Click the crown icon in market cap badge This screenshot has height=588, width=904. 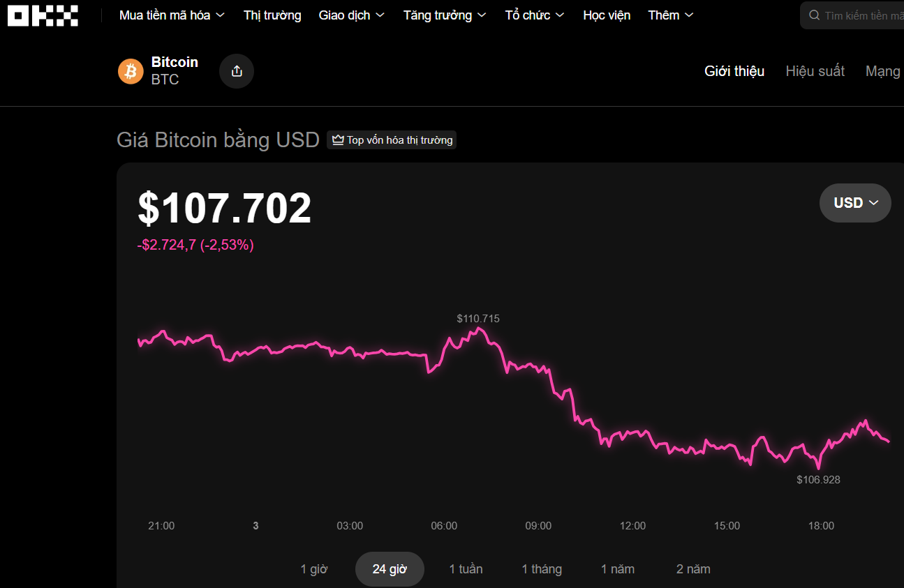338,140
